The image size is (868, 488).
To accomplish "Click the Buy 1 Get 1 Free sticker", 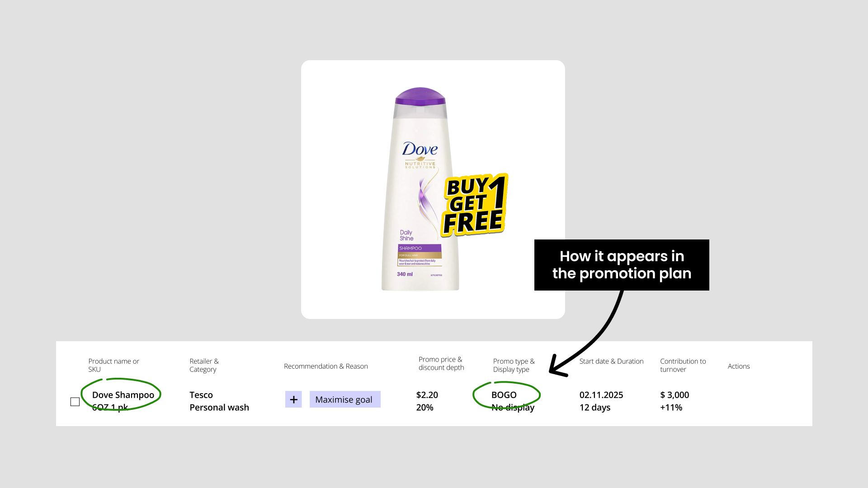I will (474, 206).
